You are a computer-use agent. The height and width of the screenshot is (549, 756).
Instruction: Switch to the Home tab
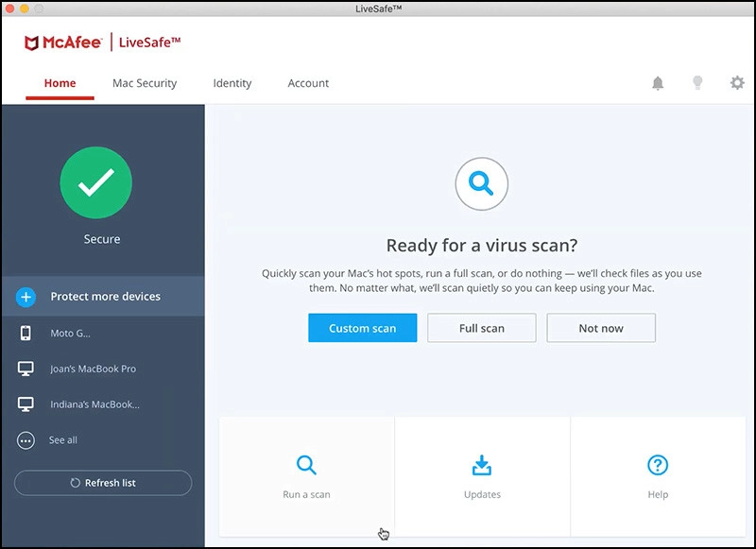click(x=60, y=83)
